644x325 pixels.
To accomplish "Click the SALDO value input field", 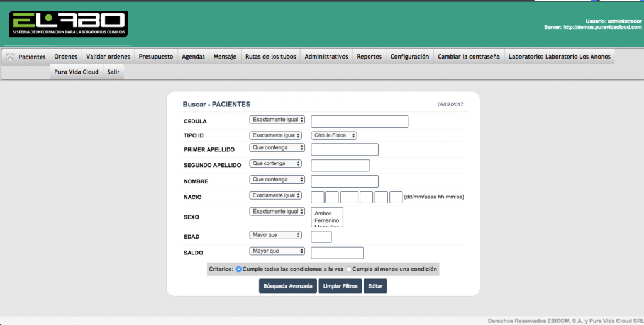I will coord(337,253).
